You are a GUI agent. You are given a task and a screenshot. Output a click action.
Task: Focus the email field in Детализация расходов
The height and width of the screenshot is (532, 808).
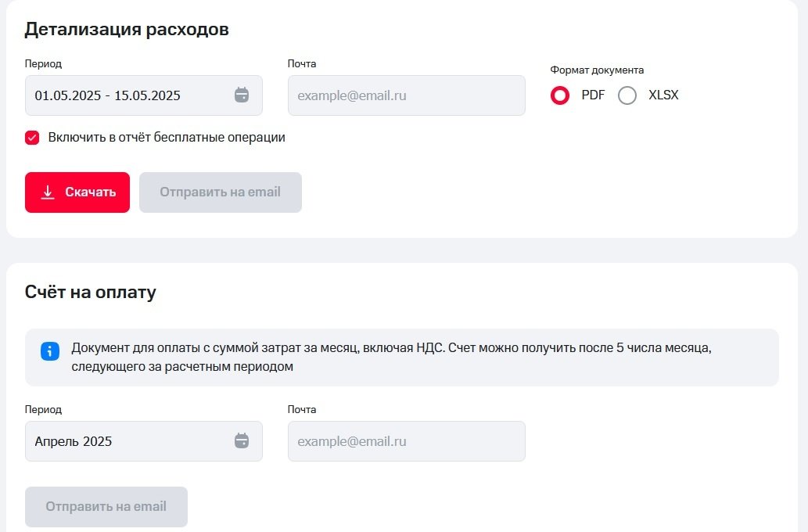[406, 95]
